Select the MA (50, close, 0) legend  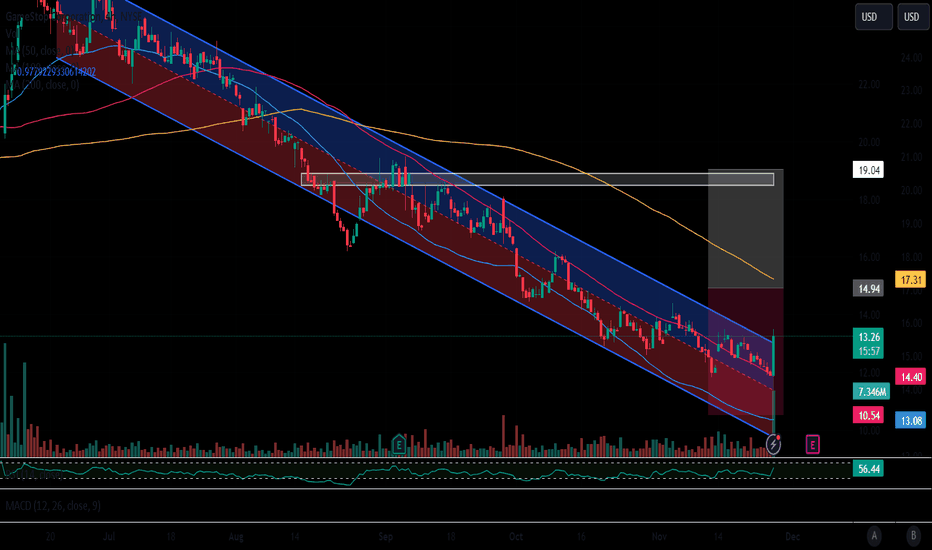click(42, 51)
